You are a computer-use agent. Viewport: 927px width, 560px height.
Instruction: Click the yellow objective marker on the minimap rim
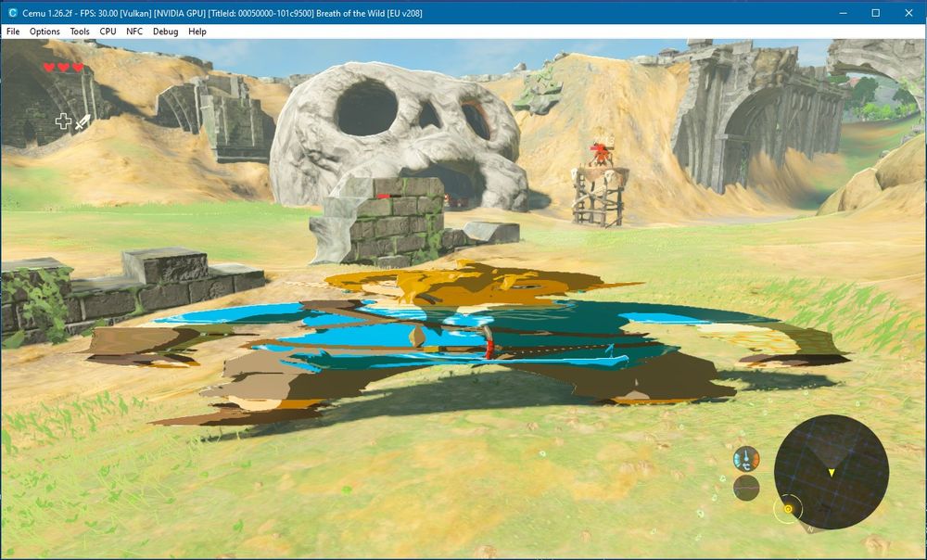pos(788,509)
